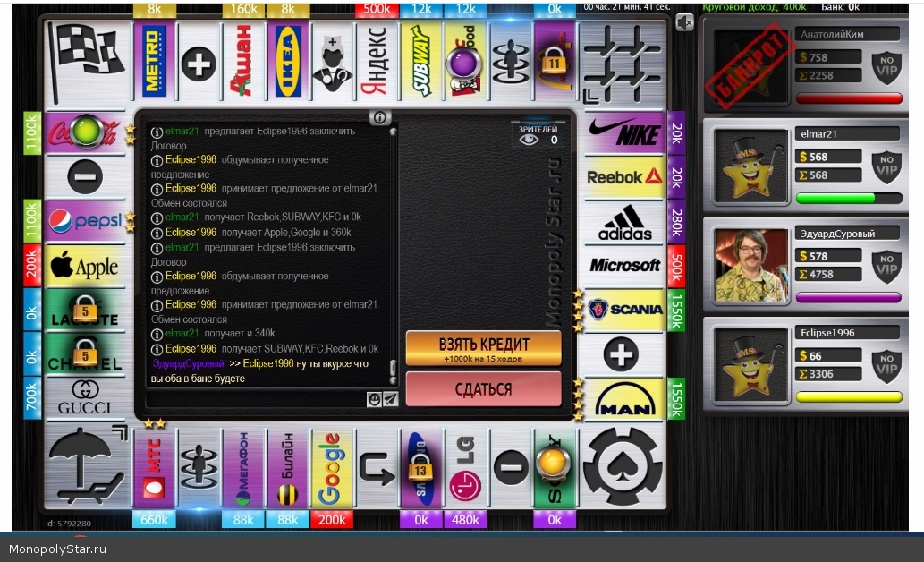Click the 500k Яндекс price tag
The image size is (924, 562).
(x=376, y=10)
